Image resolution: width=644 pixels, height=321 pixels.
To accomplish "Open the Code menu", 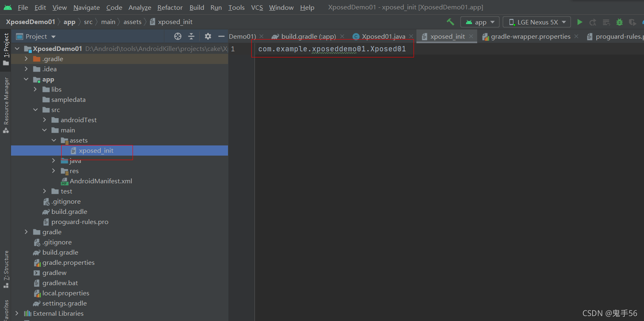I will click(x=114, y=7).
